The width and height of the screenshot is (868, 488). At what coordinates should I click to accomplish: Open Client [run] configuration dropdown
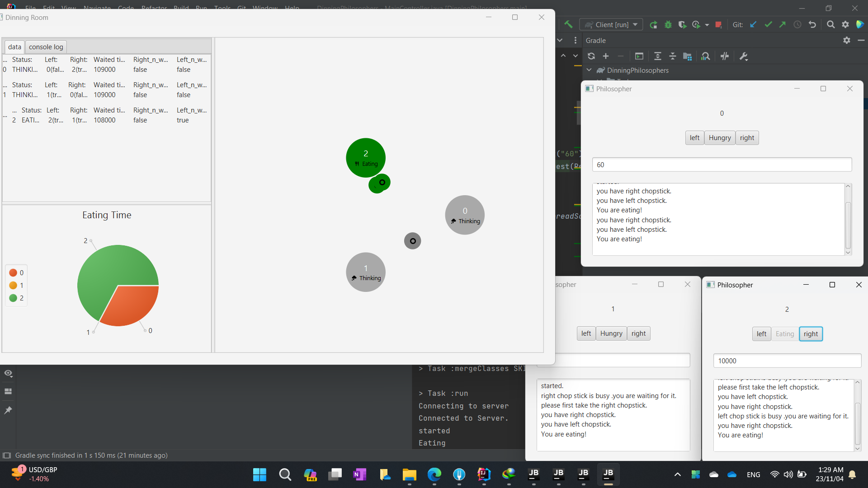pyautogui.click(x=635, y=25)
